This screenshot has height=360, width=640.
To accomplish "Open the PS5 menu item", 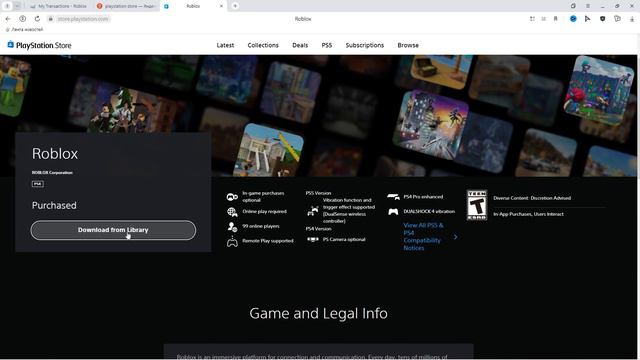I will click(327, 45).
